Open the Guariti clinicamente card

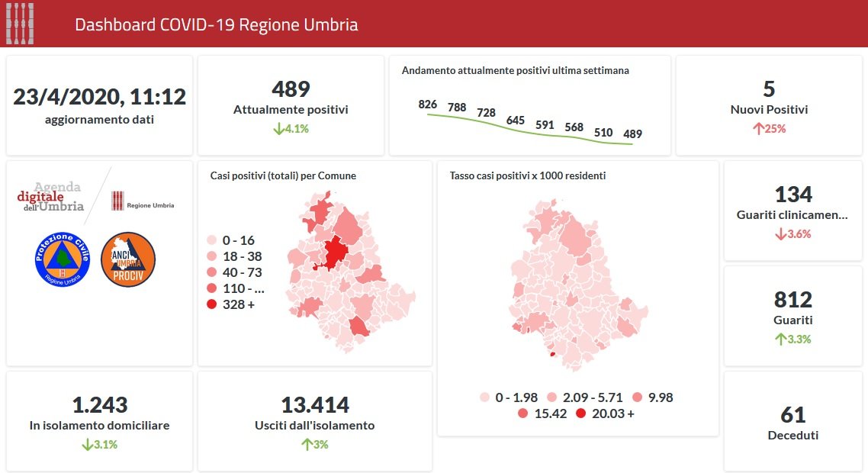click(x=793, y=211)
